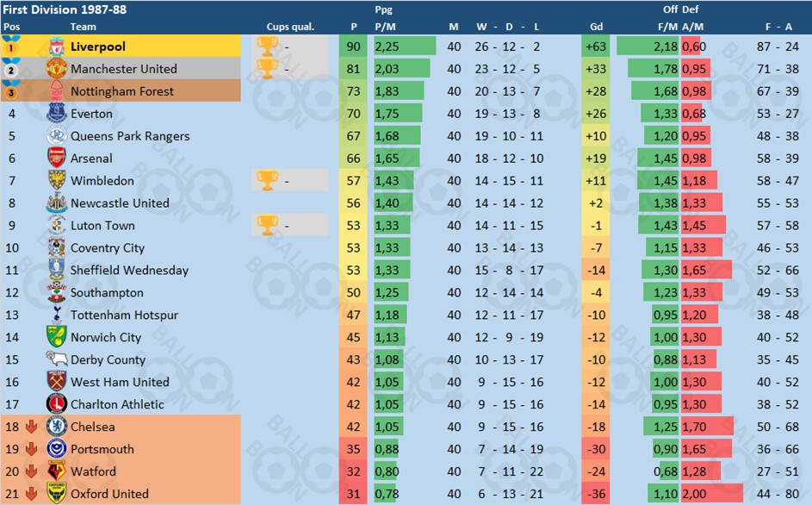Click the Liverpool club crest

pos(57,47)
